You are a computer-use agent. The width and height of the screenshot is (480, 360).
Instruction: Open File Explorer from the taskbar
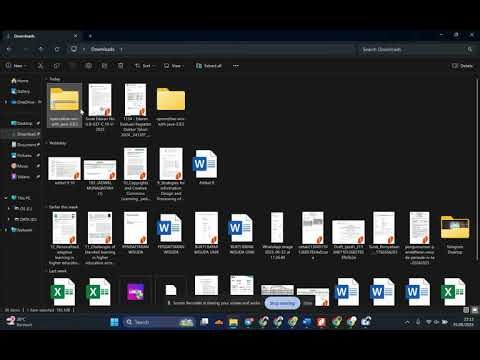point(233,322)
